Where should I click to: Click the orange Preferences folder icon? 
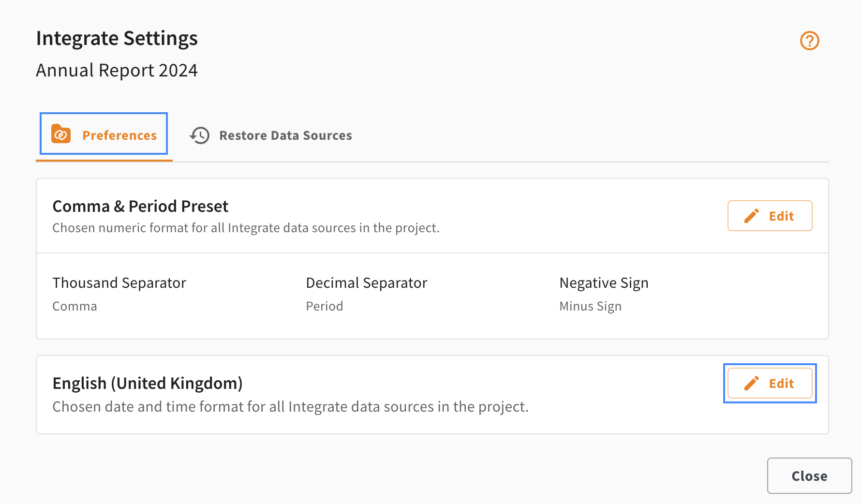tap(61, 134)
